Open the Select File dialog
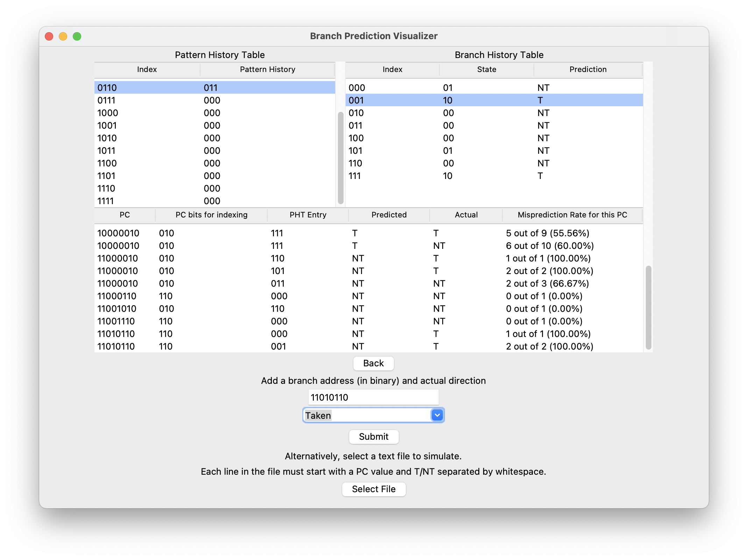Viewport: 748px width, 560px height. point(373,489)
